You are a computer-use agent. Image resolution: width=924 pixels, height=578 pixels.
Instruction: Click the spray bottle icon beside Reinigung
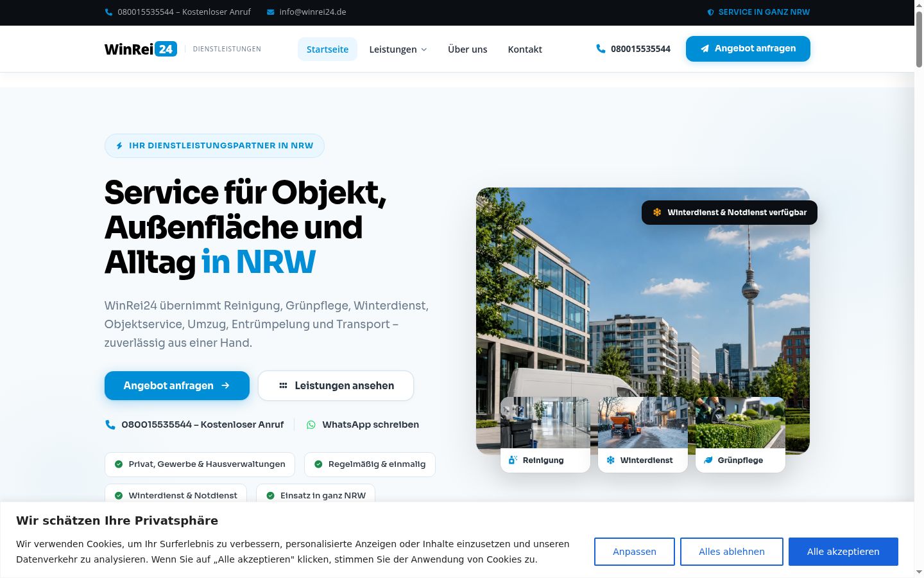click(513, 460)
